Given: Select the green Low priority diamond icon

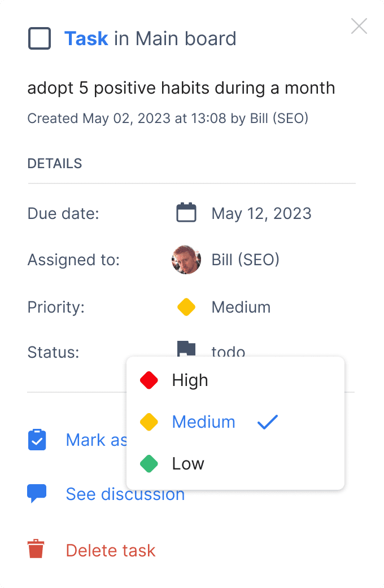Looking at the screenshot, I should (149, 463).
